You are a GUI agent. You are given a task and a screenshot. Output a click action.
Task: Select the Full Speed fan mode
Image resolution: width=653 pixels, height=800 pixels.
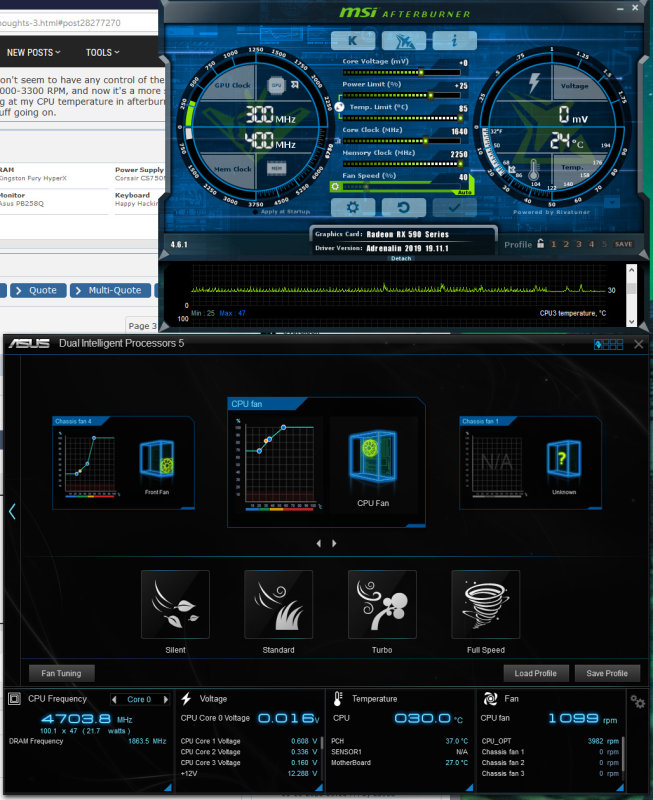[x=486, y=604]
